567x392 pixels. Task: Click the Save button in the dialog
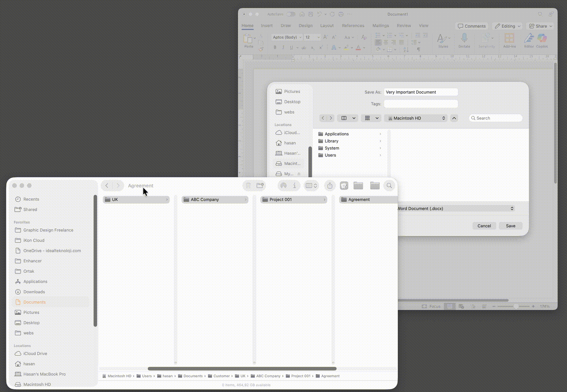click(x=510, y=226)
